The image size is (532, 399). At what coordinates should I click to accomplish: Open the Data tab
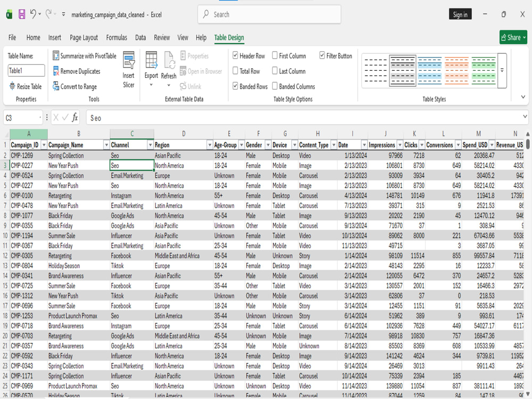click(x=140, y=37)
